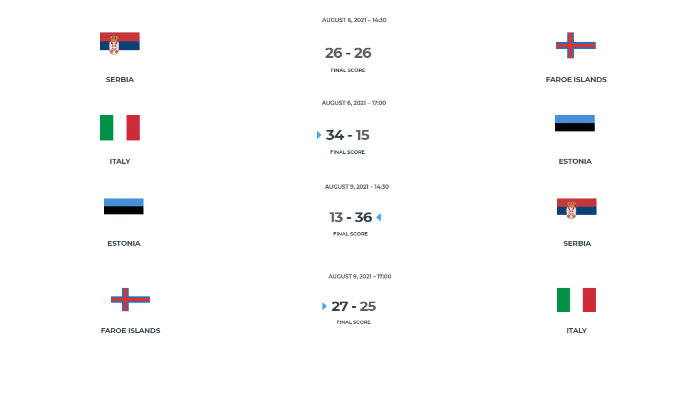The image size is (700, 400).
Task: Click Serbia's flag in the August 8 match
Action: (x=119, y=43)
